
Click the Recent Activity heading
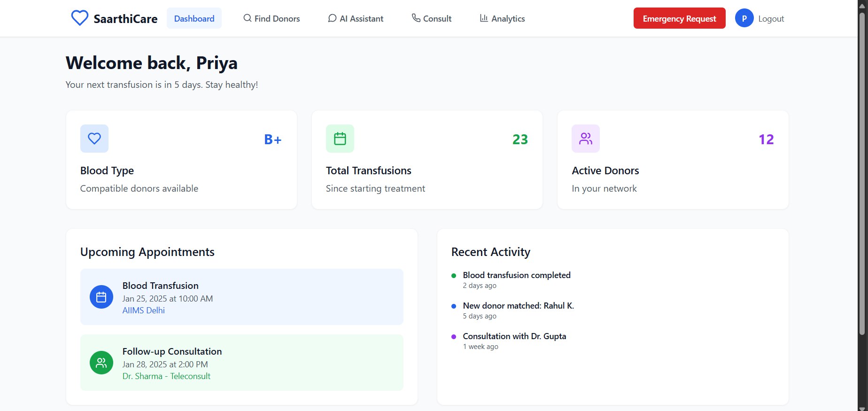[491, 252]
